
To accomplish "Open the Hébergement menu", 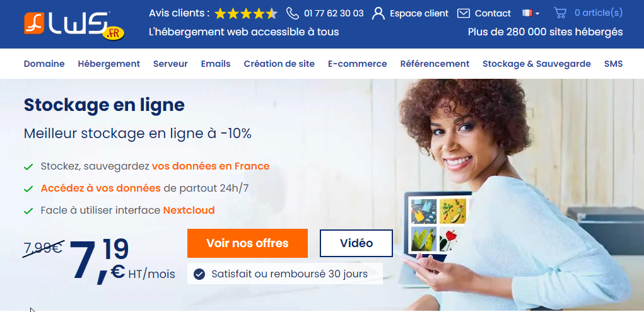I will click(109, 64).
